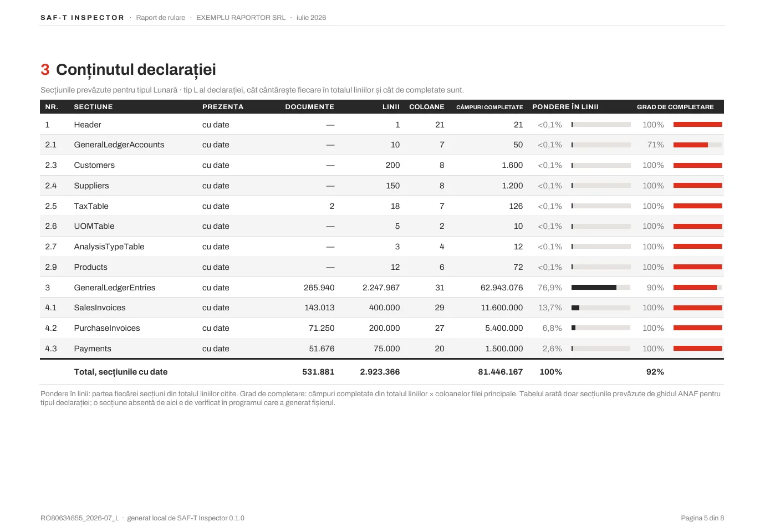
Task: Select the Customers section name
Action: click(94, 165)
